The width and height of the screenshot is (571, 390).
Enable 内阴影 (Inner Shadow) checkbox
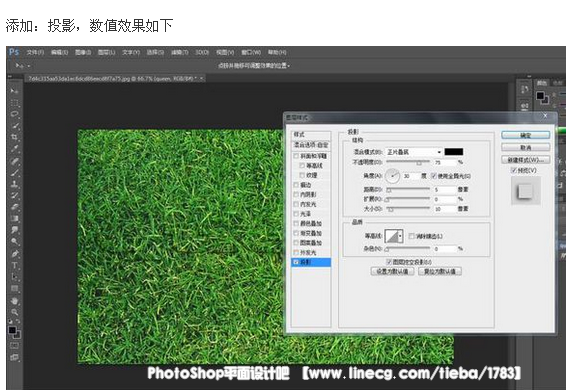pyautogui.click(x=296, y=194)
